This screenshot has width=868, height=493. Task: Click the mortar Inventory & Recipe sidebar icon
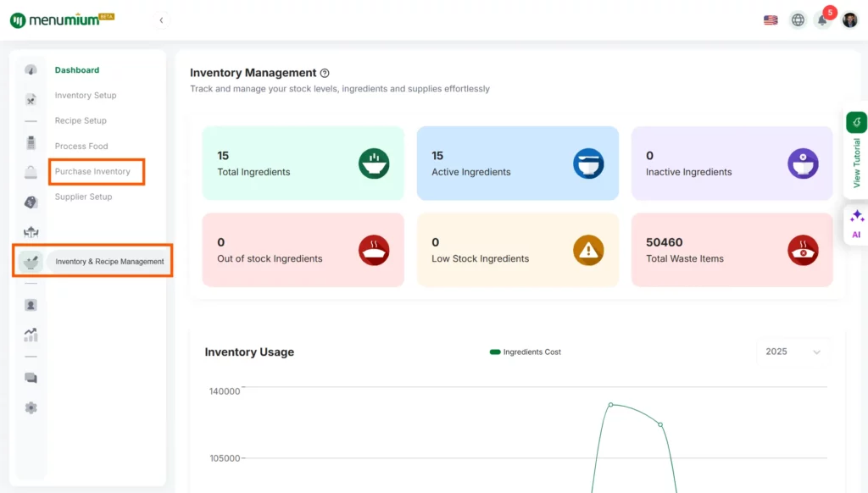click(31, 261)
